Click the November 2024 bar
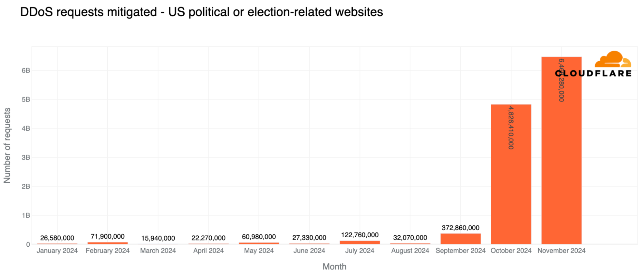This screenshot has width=644, height=276. [561, 161]
